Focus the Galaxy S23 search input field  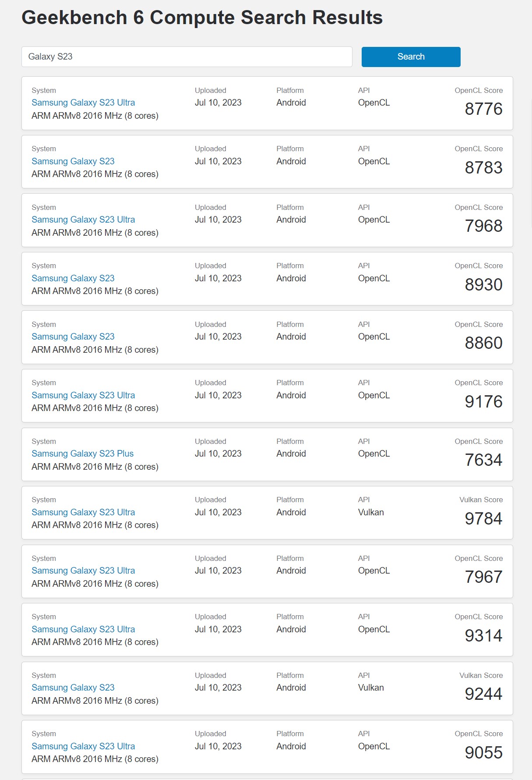point(187,57)
